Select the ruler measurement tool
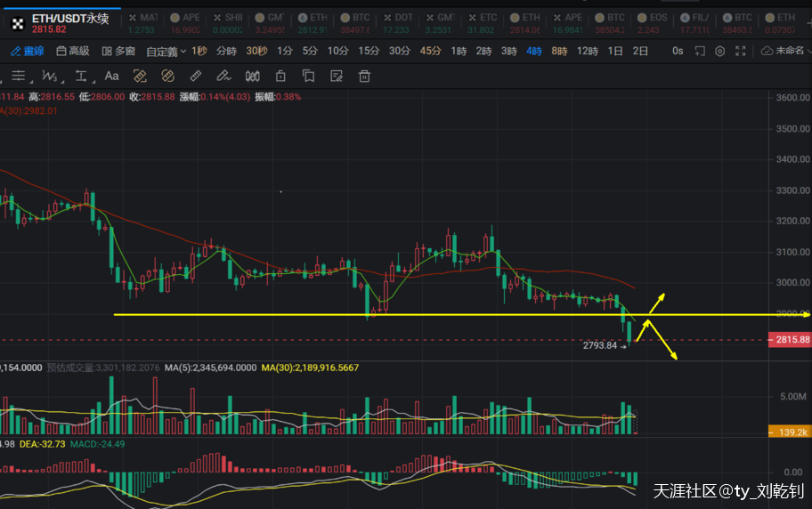The width and height of the screenshot is (812, 509). 196,77
